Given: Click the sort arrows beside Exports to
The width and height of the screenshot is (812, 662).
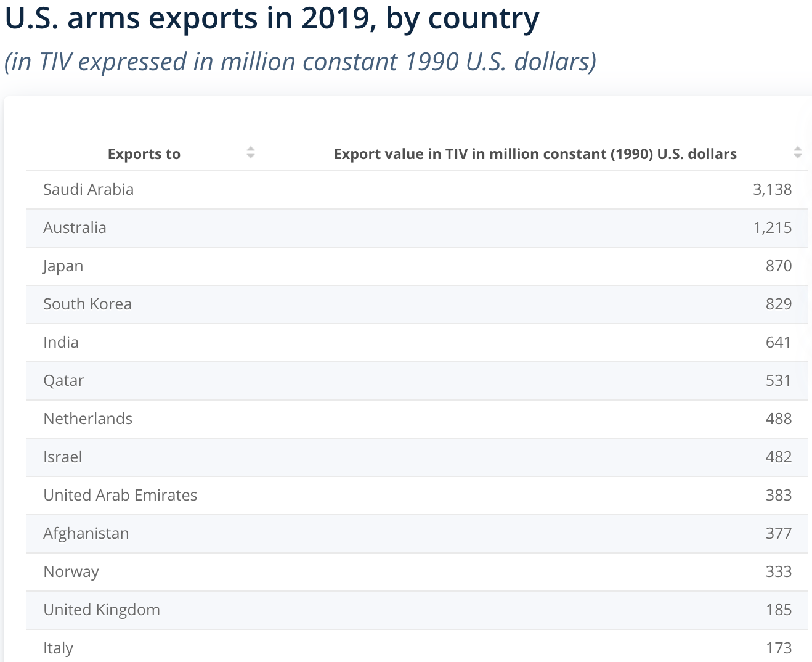Looking at the screenshot, I should 250,153.
